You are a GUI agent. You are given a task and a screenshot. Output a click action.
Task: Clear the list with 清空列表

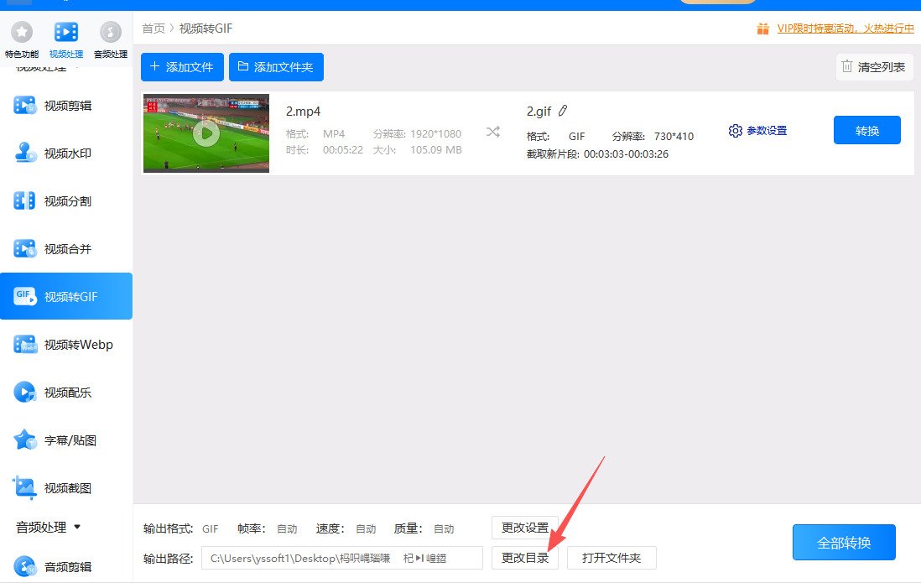coord(874,67)
